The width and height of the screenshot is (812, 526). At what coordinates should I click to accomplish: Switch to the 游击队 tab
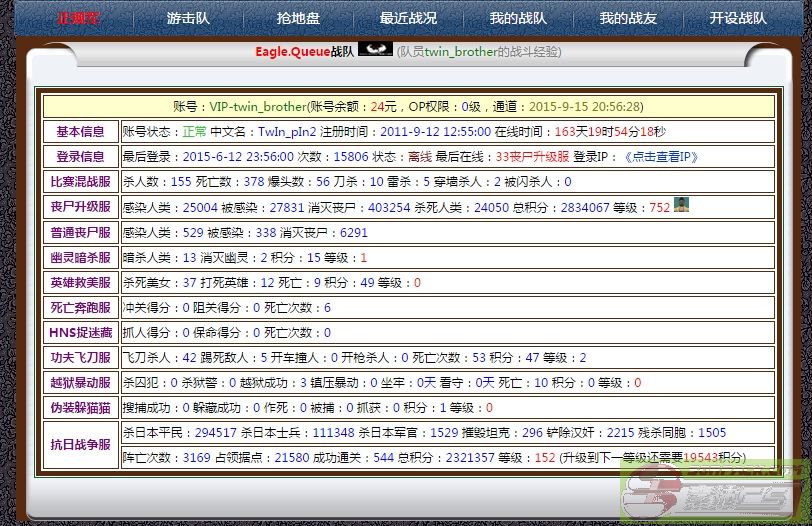point(187,18)
